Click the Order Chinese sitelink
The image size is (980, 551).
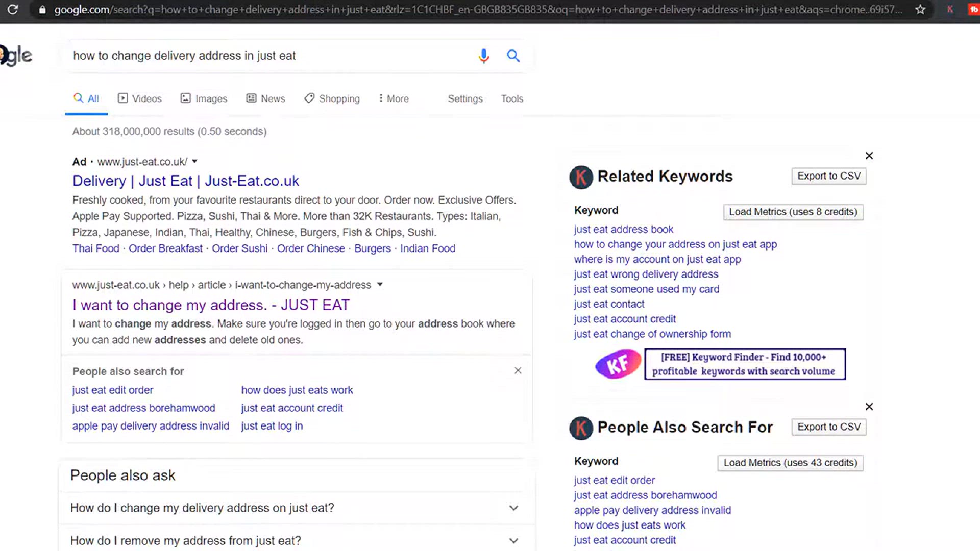point(311,248)
